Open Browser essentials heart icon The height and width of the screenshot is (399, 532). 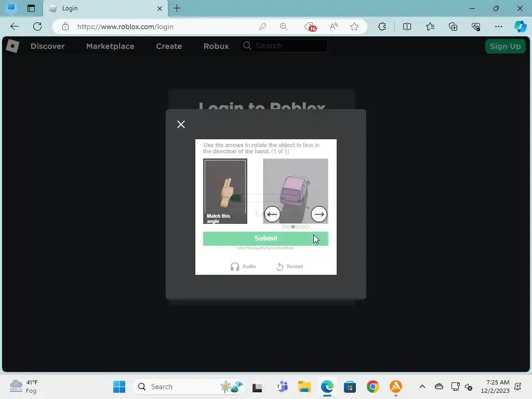click(476, 26)
